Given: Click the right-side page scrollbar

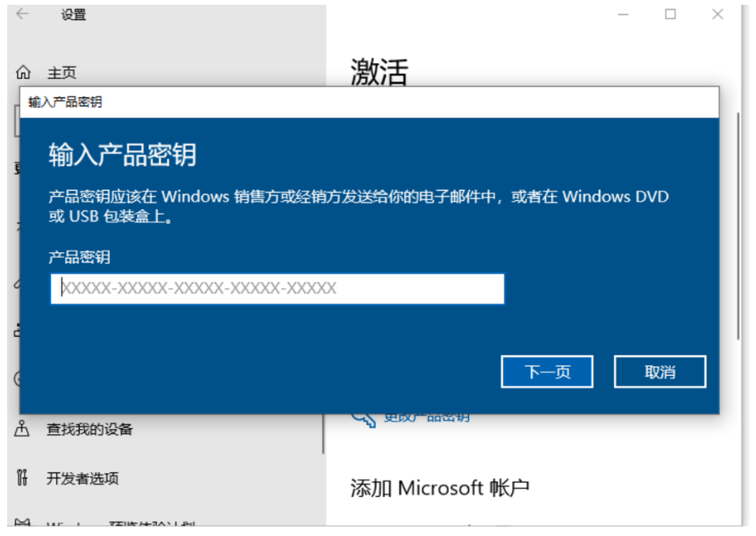Looking at the screenshot, I should [x=738, y=227].
